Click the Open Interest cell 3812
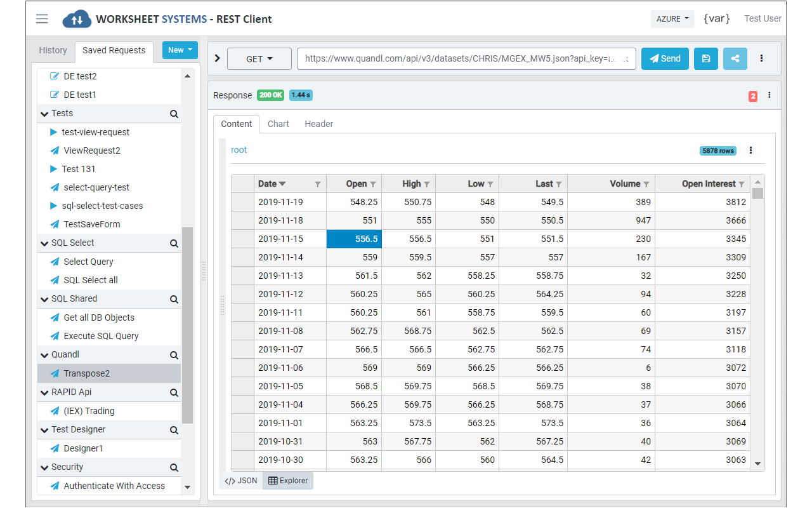Viewport: 812px width, 508px height. tap(703, 202)
